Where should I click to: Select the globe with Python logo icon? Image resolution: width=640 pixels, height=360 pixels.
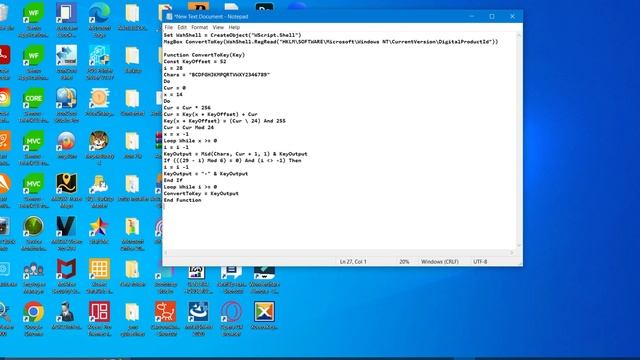tap(66, 98)
